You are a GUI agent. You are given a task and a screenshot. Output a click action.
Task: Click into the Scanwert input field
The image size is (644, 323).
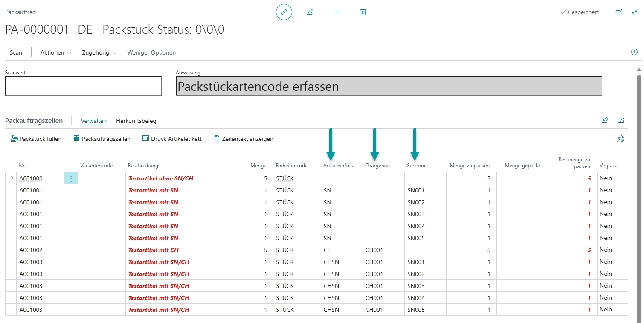click(x=84, y=86)
